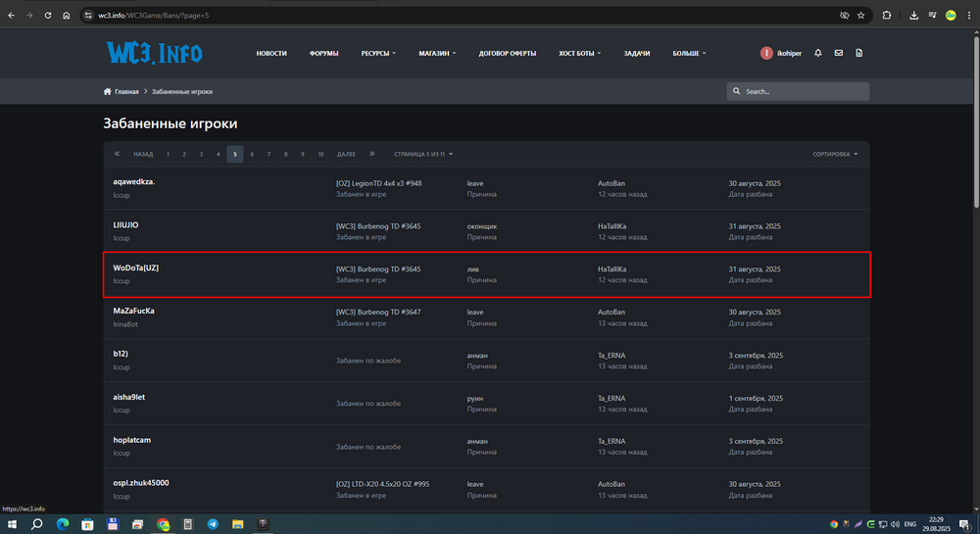Viewport: 980px width, 534px height.
Task: Go to pagination page 1
Action: (x=168, y=154)
